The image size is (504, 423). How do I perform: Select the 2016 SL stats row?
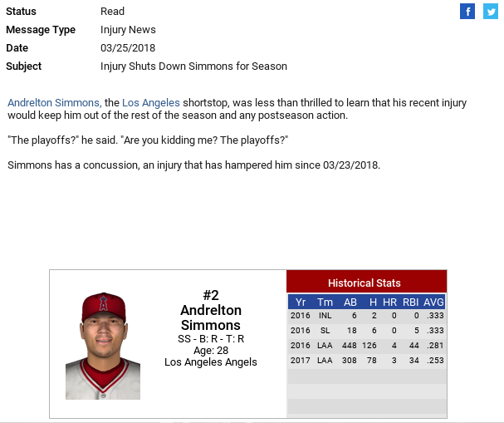click(366, 331)
